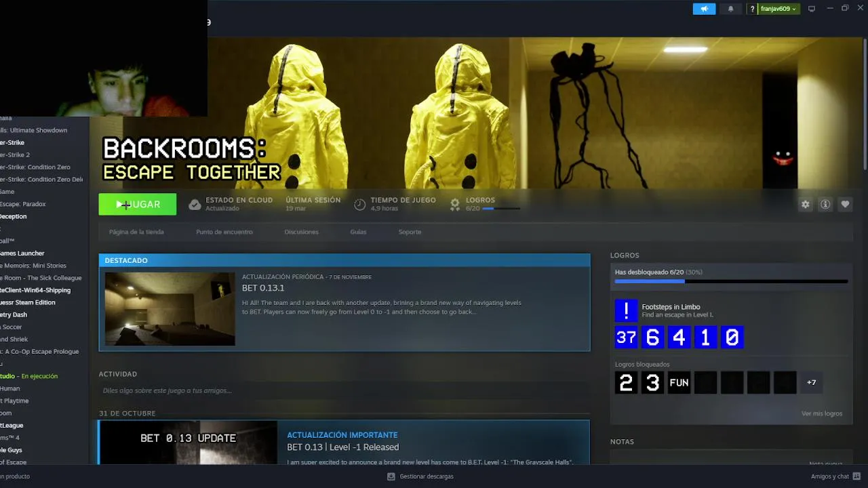Open the notifications bell icon

click(730, 9)
